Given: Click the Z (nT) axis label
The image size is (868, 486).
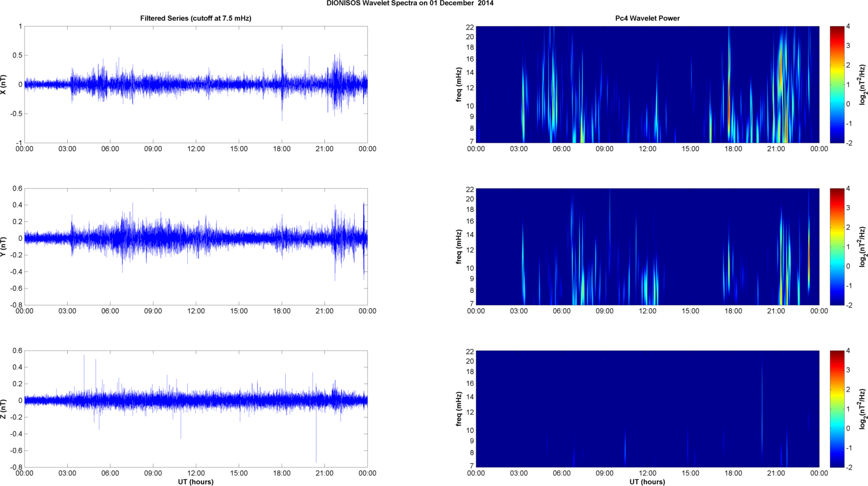Looking at the screenshot, I should pyautogui.click(x=4, y=409).
